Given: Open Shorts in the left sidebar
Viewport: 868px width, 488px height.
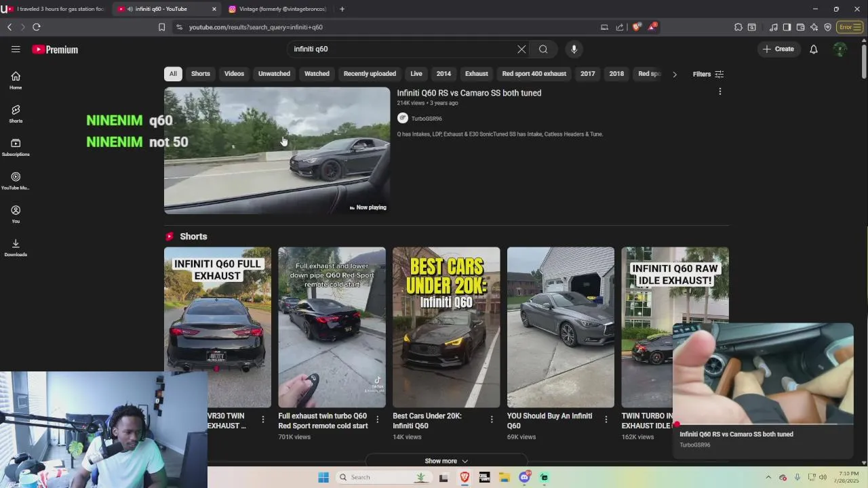Looking at the screenshot, I should coord(16,113).
